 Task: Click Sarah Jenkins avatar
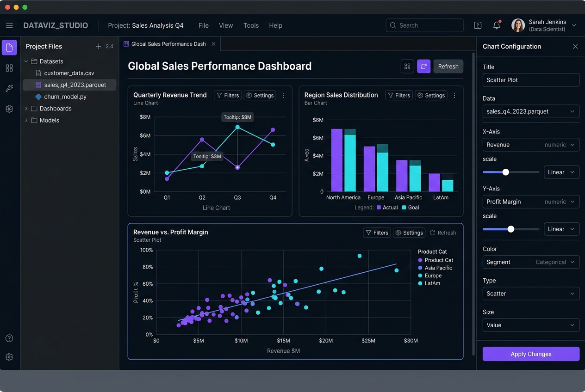click(x=518, y=25)
